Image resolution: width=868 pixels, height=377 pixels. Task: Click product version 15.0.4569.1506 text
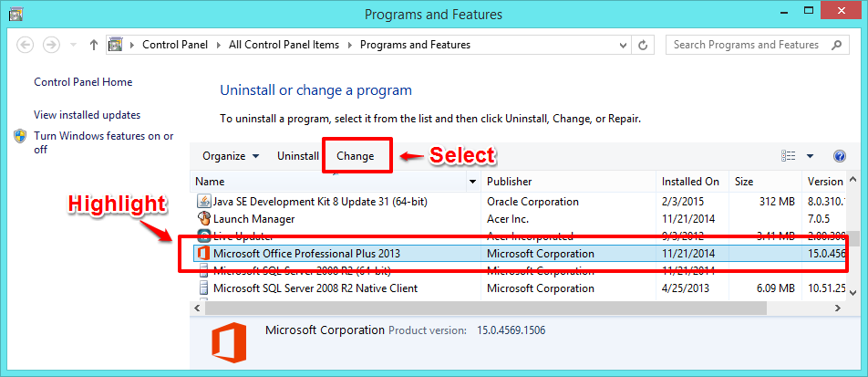point(511,330)
